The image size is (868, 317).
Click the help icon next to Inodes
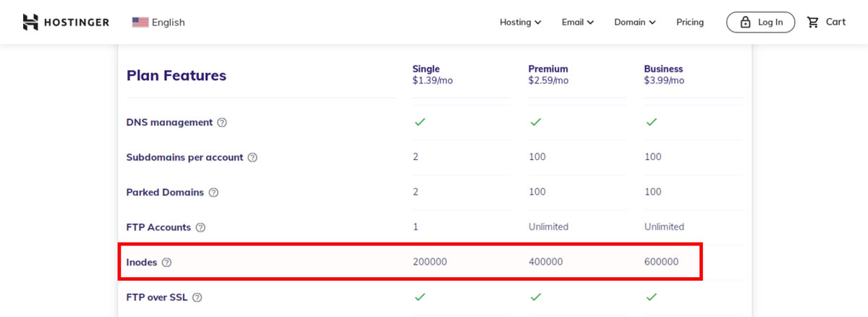166,263
